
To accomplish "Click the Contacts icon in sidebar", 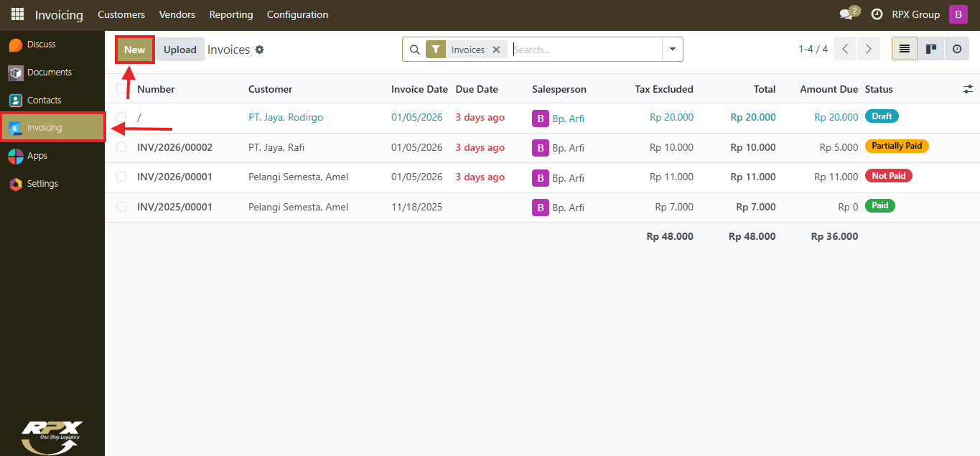I will (x=16, y=101).
